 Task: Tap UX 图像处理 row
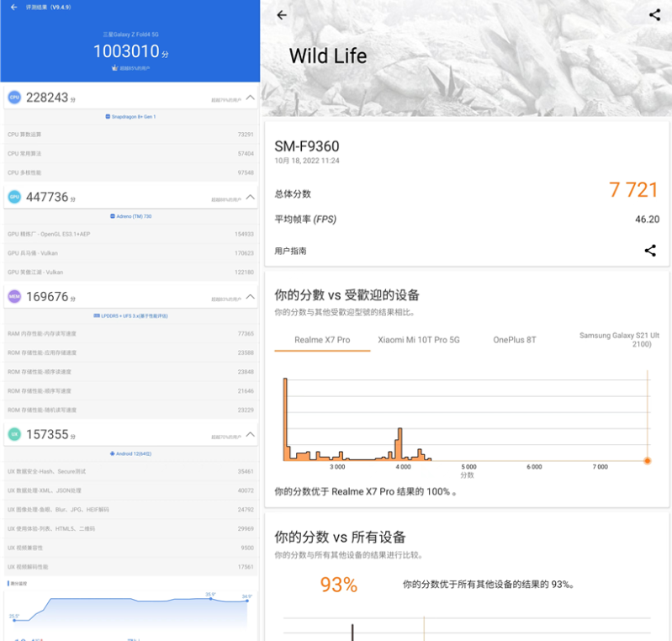[x=130, y=510]
